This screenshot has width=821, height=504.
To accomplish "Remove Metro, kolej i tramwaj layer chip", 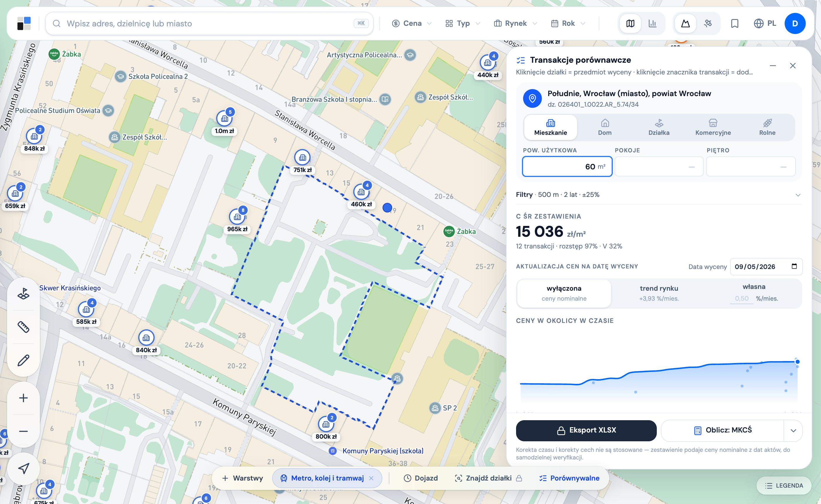I will click(371, 478).
